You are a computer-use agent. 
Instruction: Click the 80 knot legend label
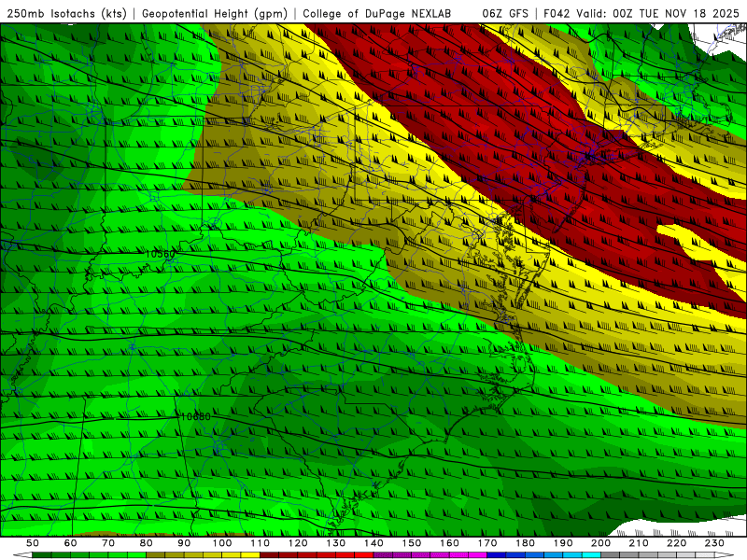(x=147, y=543)
